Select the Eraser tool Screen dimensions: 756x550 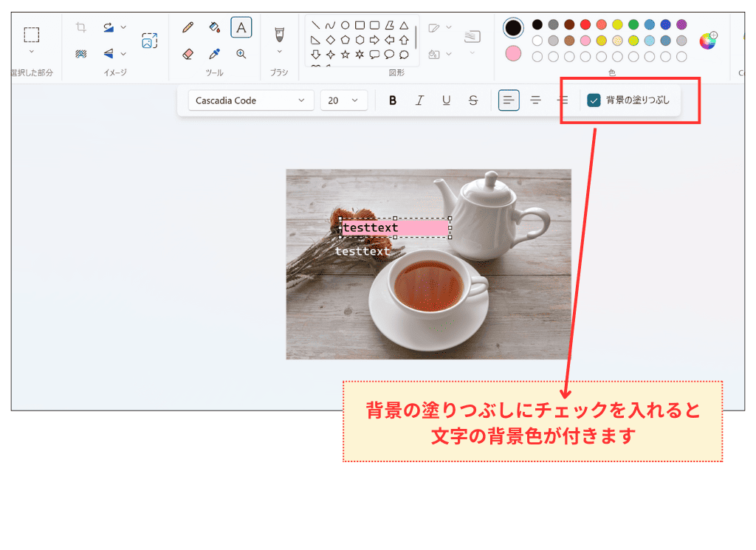(188, 54)
